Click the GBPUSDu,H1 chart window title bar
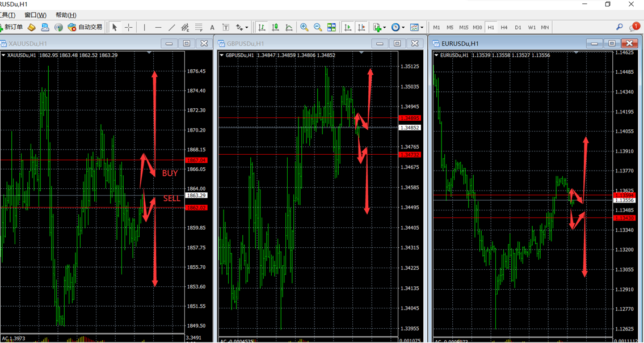 pyautogui.click(x=295, y=44)
